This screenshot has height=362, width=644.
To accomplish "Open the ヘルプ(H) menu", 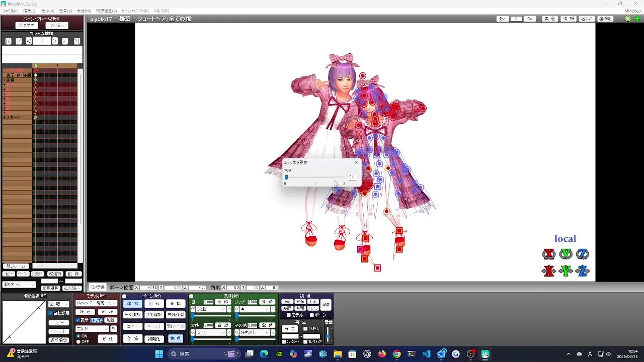I will point(161,11).
